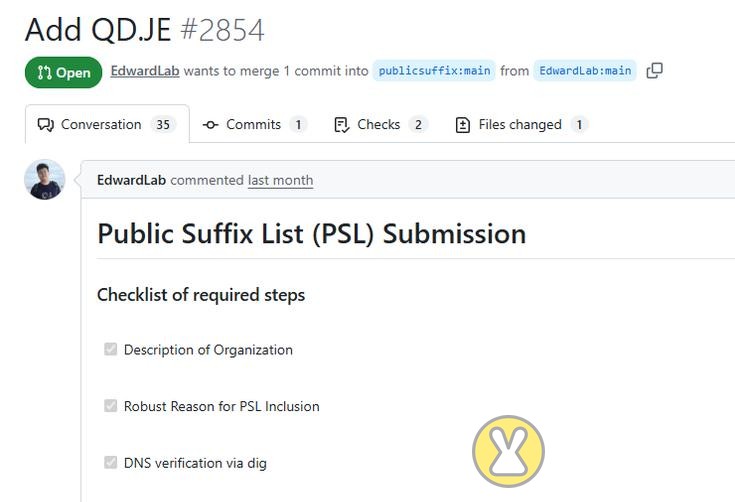Toggle the Description of Organization checkbox

[111, 349]
